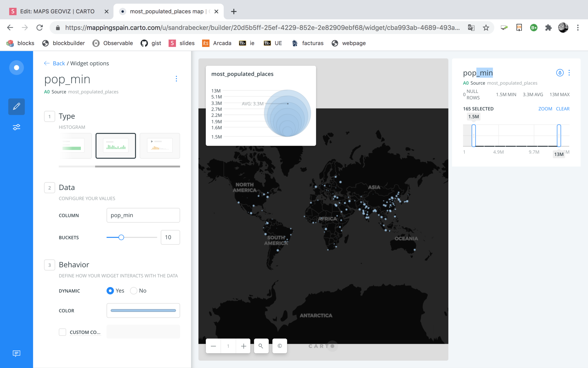588x368 pixels.
Task: Click the pencil edit icon in left sidebar
Action: [x=16, y=107]
